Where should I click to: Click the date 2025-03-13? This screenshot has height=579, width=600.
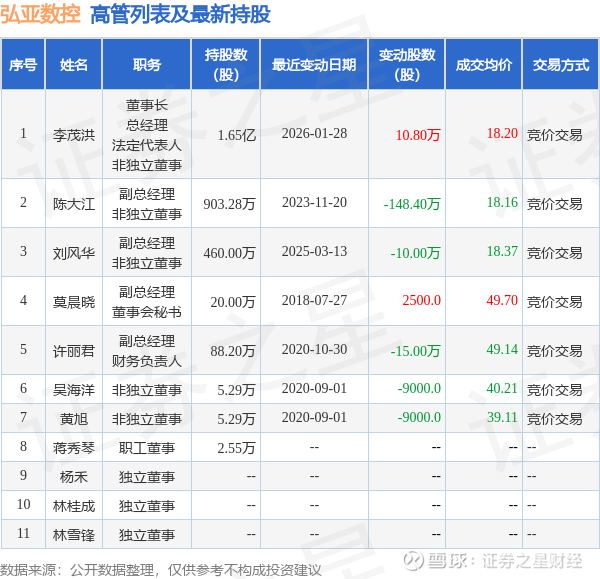coord(314,251)
